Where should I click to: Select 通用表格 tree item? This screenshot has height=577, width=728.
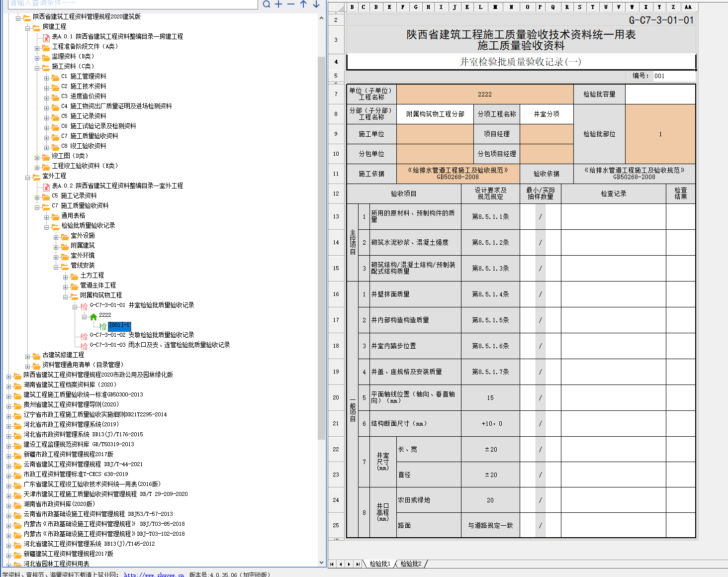point(73,216)
